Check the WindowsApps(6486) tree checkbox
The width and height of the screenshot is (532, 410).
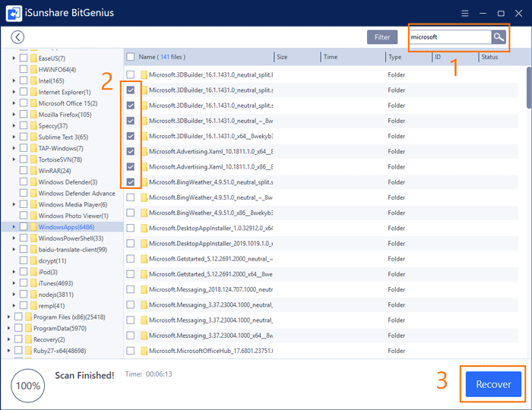pos(24,227)
